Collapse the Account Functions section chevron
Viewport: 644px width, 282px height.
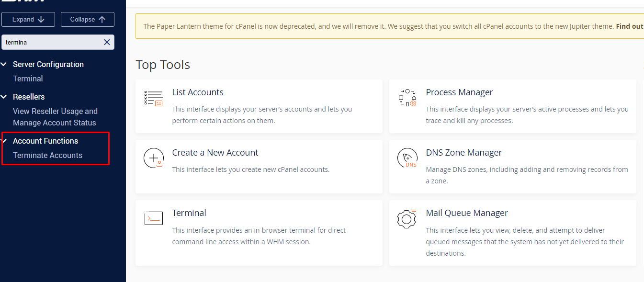pyautogui.click(x=4, y=141)
